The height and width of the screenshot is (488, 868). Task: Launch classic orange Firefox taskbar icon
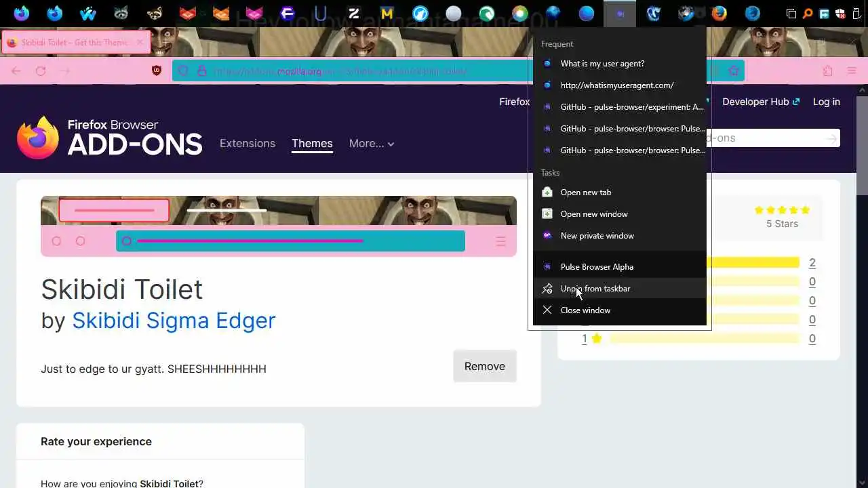point(719,13)
